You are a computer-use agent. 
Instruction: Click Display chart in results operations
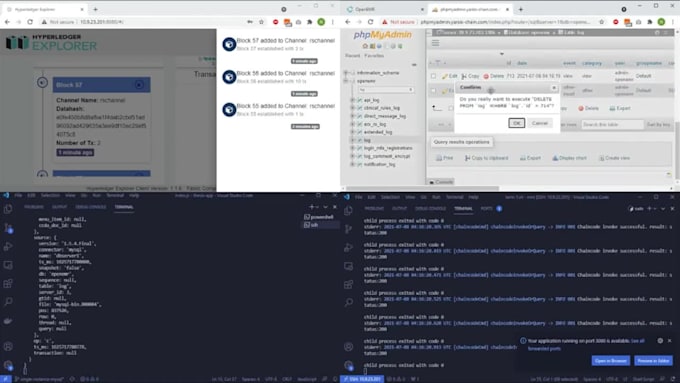(x=569, y=158)
